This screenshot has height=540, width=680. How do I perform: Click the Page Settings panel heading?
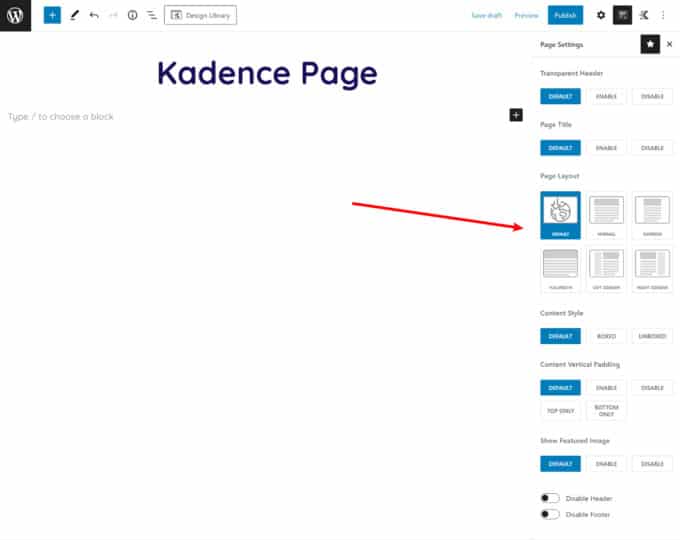pyautogui.click(x=562, y=45)
